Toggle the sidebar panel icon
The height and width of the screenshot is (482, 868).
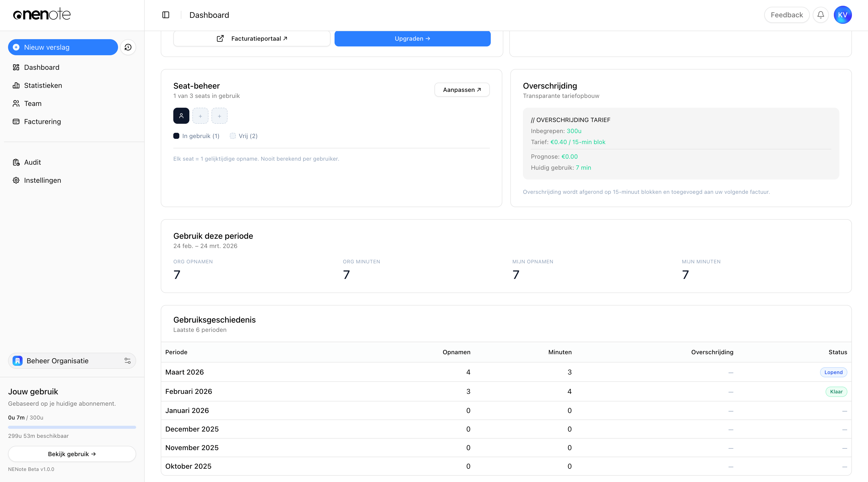(x=166, y=15)
